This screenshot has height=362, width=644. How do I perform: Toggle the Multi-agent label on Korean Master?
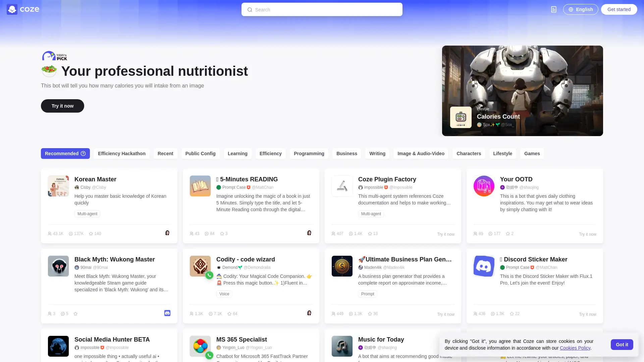pyautogui.click(x=87, y=214)
